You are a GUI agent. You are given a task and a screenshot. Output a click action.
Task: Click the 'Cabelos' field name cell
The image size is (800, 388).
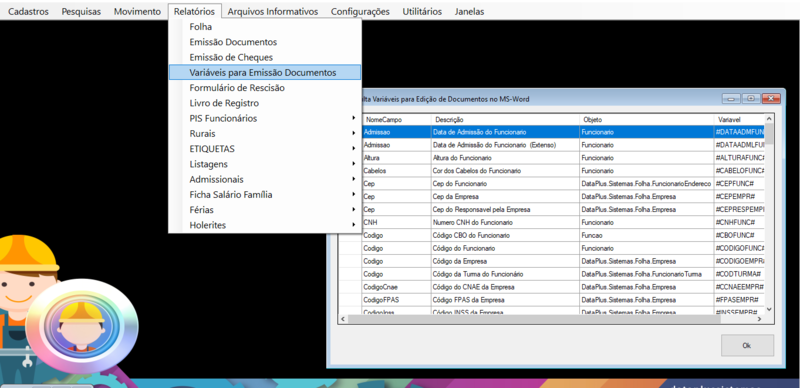(396, 171)
